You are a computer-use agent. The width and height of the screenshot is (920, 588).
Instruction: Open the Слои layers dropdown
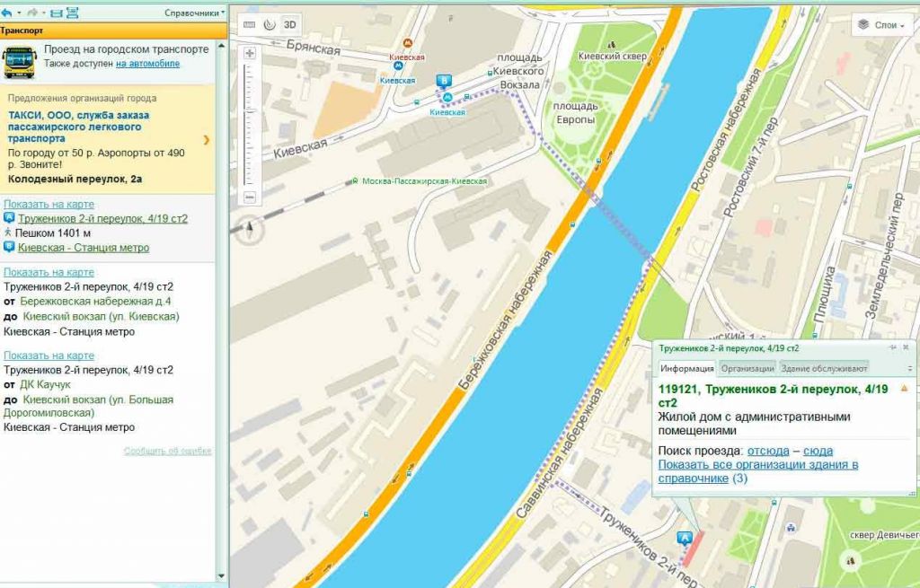[x=881, y=24]
